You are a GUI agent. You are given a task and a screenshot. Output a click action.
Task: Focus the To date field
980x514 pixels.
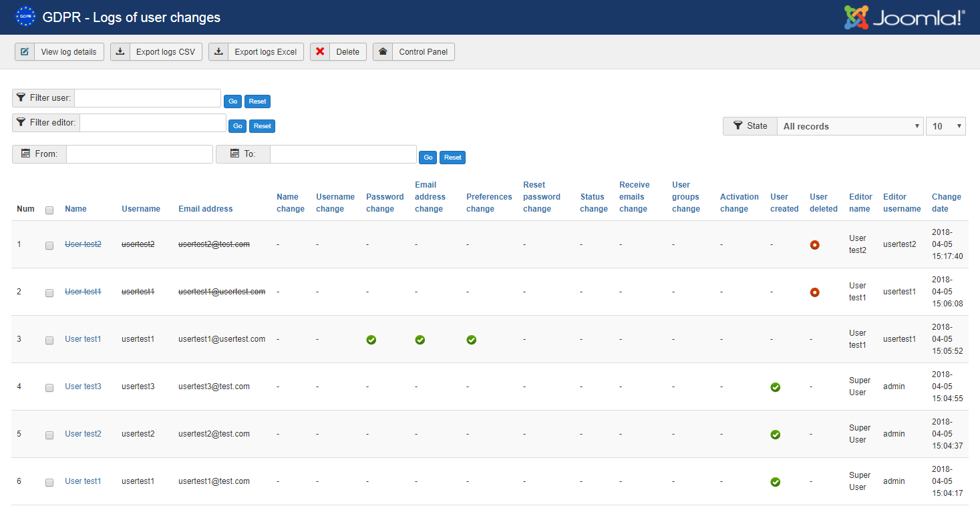[343, 154]
